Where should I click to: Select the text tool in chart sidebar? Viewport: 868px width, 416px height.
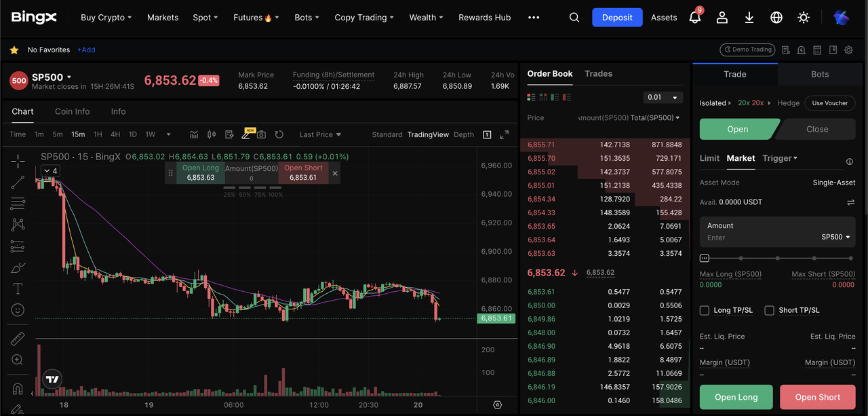pyautogui.click(x=18, y=288)
